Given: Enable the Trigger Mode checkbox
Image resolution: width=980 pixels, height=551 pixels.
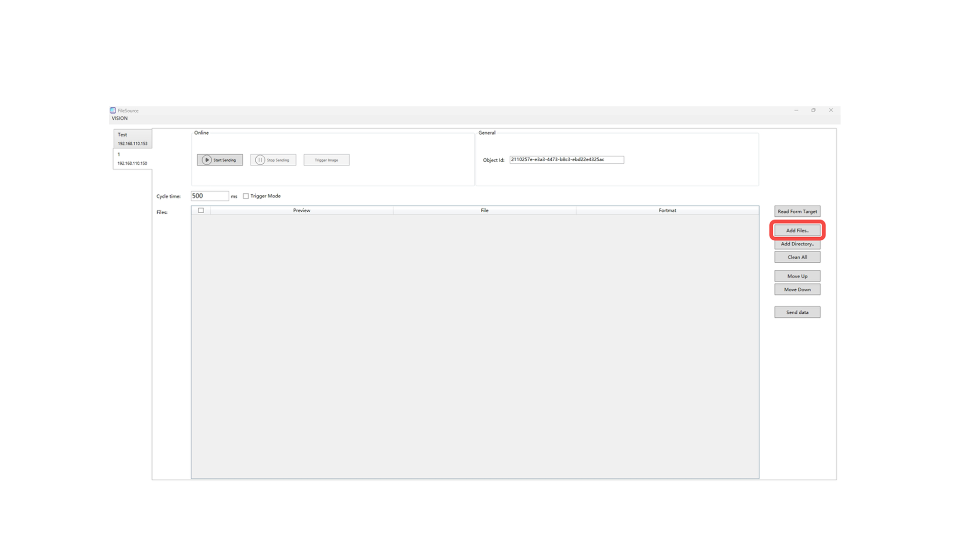Looking at the screenshot, I should tap(246, 196).
